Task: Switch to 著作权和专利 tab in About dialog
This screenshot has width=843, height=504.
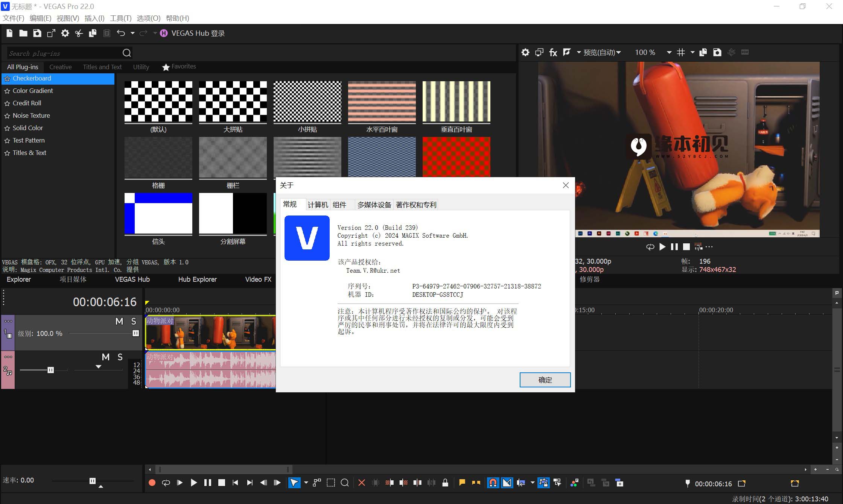Action: click(x=416, y=205)
